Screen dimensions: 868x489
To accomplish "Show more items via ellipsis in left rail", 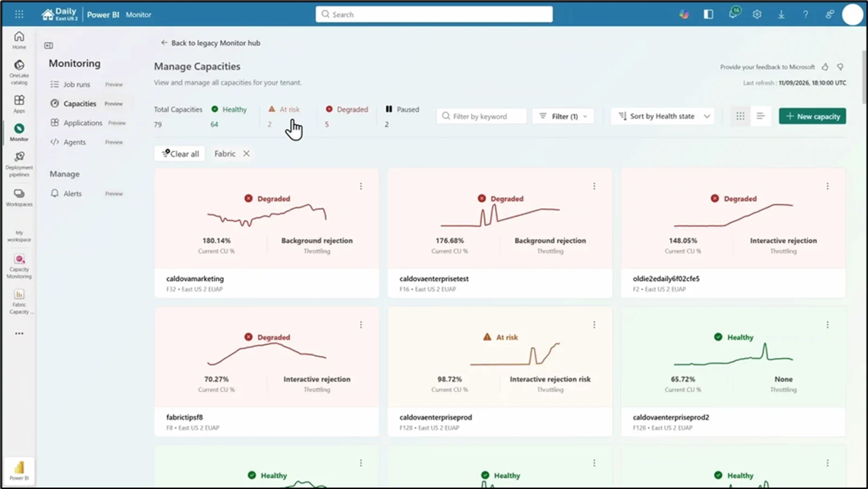I will [19, 333].
